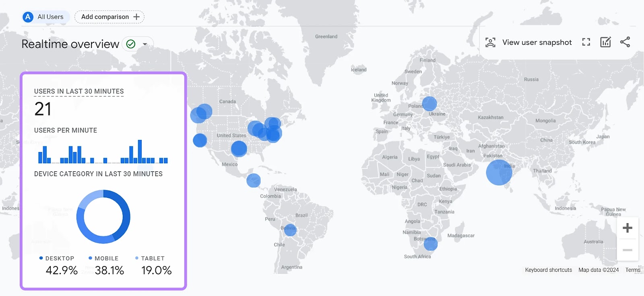Click the TABLET legend color dot
This screenshot has width=644, height=296.
point(137,258)
